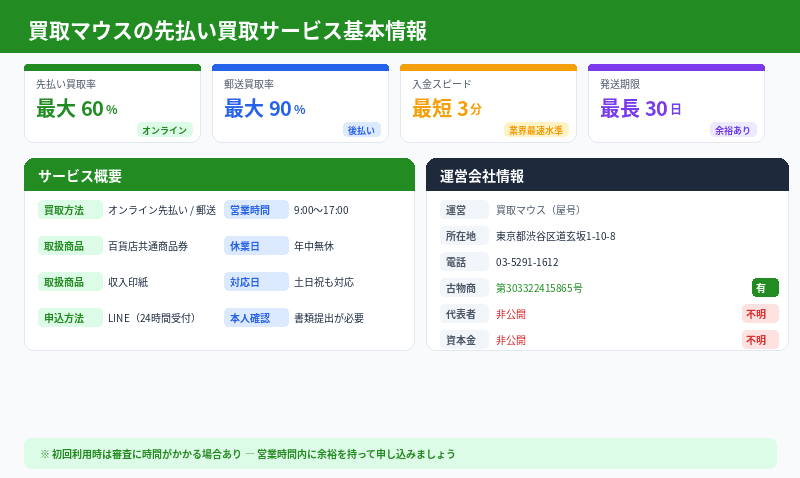The image size is (800, 478).
Task: Click 取扱商品 label beside 収入印紙
Action: pyautogui.click(x=70, y=282)
